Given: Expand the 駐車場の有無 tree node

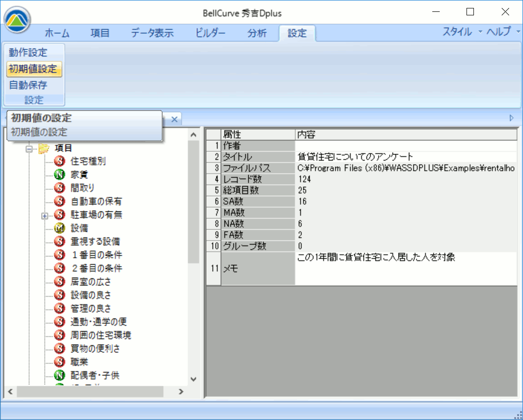Looking at the screenshot, I should click(45, 216).
